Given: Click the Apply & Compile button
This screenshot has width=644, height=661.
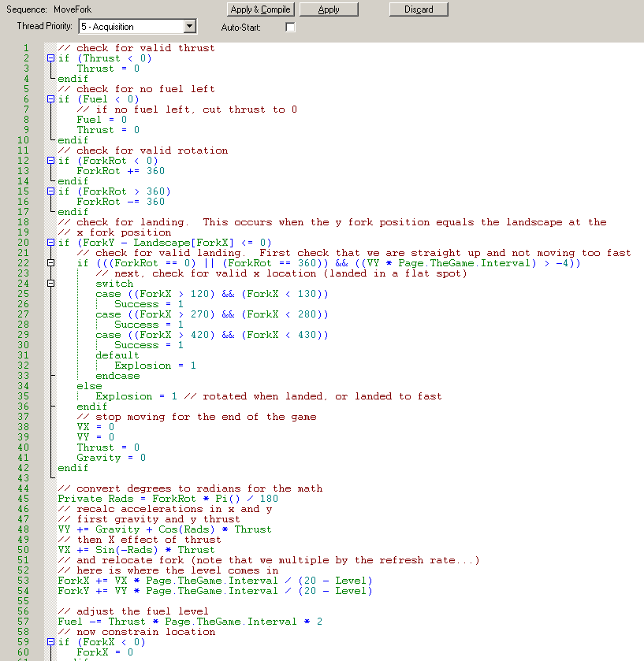Looking at the screenshot, I should (x=260, y=9).
